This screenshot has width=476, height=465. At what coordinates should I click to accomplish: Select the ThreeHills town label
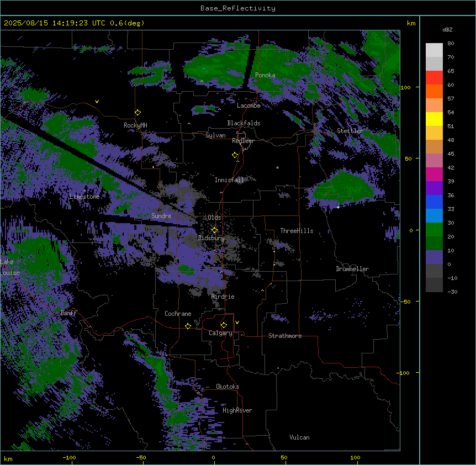297,231
